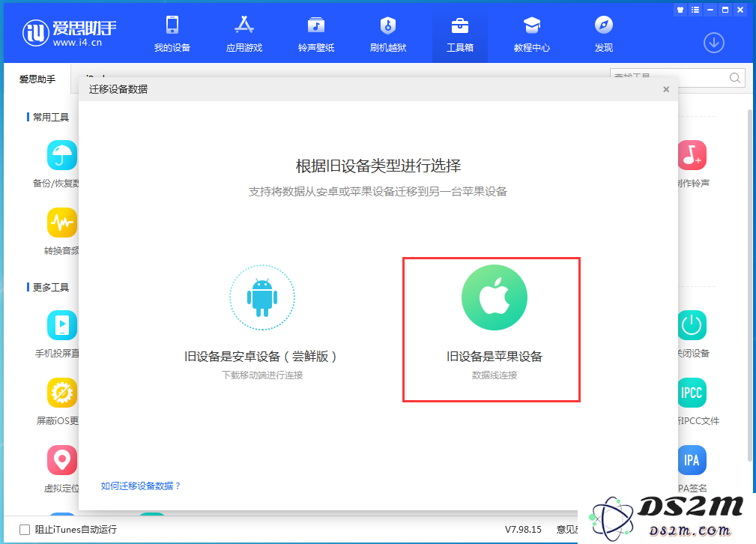Image resolution: width=756 pixels, height=544 pixels.
Task: Open 关闭设备 power tool
Action: pyautogui.click(x=692, y=325)
